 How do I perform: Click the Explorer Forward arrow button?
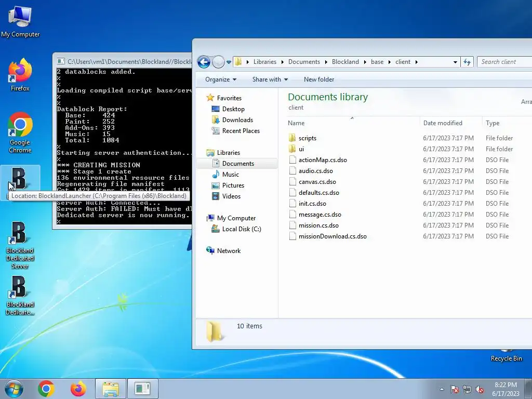point(218,62)
